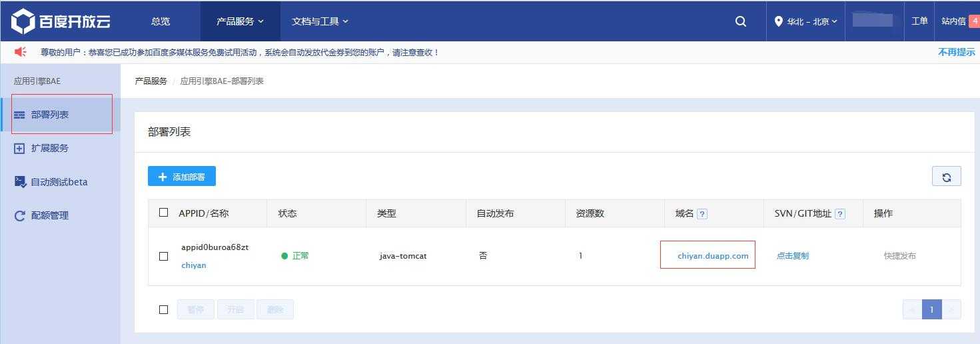980x344 pixels.
Task: Click the help icon next to SVN/GIT地址
Action: (840, 214)
